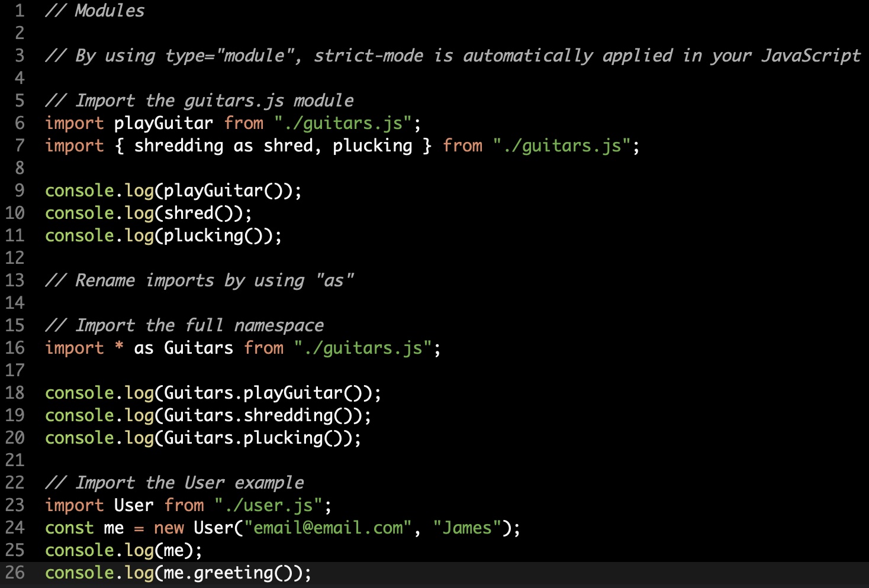Screen dimensions: 869x588
Task: Click the "email@email.com" string argument
Action: click(x=327, y=528)
